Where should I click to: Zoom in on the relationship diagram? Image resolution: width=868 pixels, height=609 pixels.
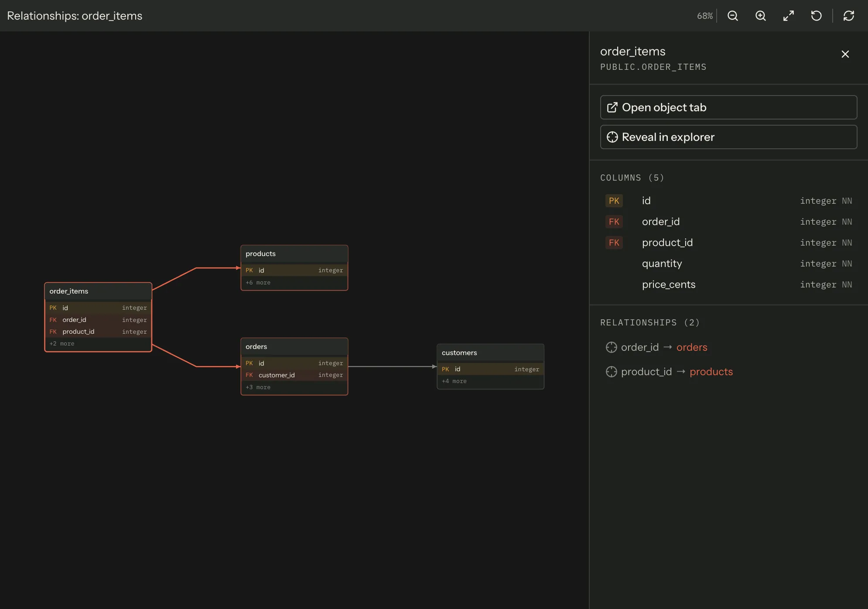point(761,16)
